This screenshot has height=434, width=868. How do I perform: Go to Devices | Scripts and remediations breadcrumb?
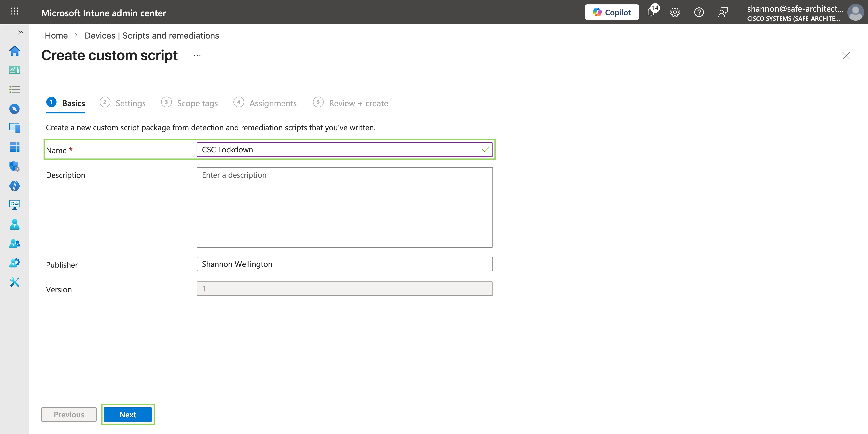point(152,35)
